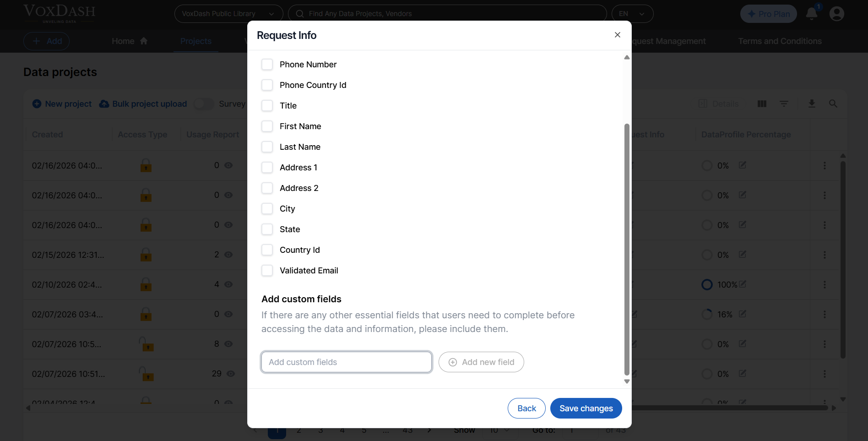Click the Add custom fields input
Image resolution: width=868 pixels, height=441 pixels.
point(346,362)
